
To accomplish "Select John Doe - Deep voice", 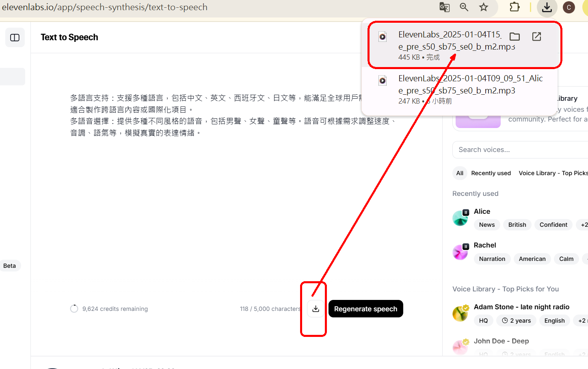I will coord(501,341).
